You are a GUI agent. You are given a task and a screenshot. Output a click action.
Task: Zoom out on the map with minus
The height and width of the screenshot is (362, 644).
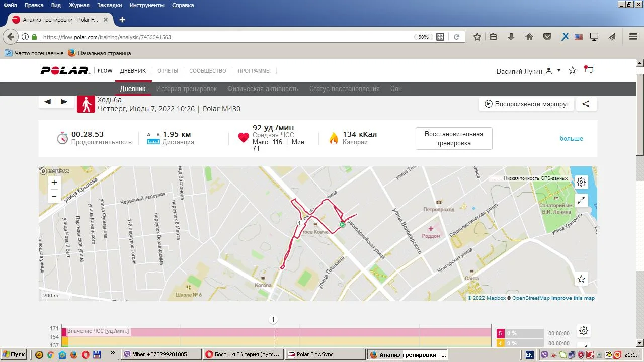point(54,196)
